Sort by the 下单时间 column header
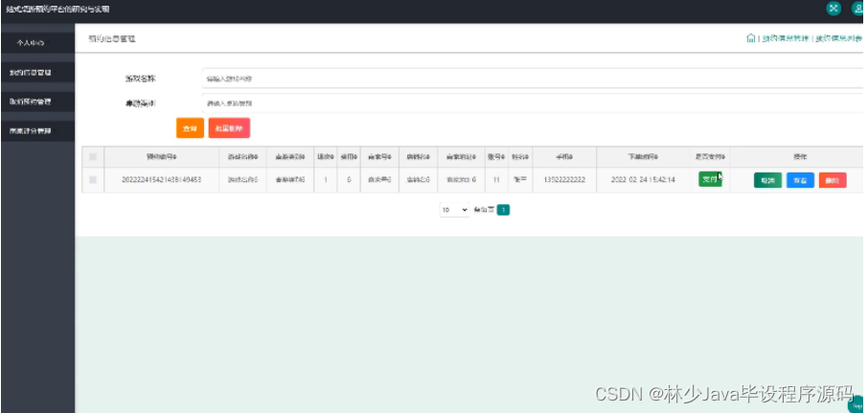868x413 pixels. coord(643,157)
